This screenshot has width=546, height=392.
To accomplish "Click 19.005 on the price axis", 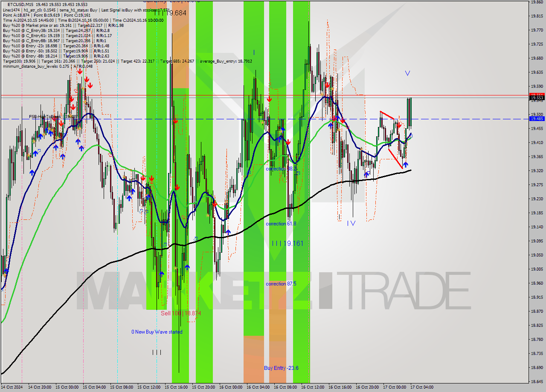I will 536,269.
